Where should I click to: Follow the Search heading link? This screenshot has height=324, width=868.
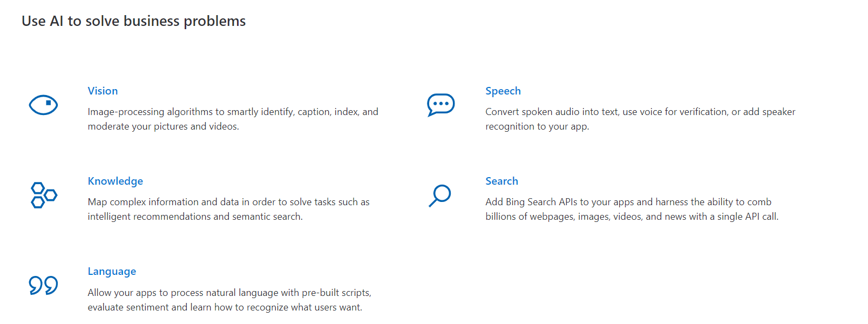(x=501, y=181)
